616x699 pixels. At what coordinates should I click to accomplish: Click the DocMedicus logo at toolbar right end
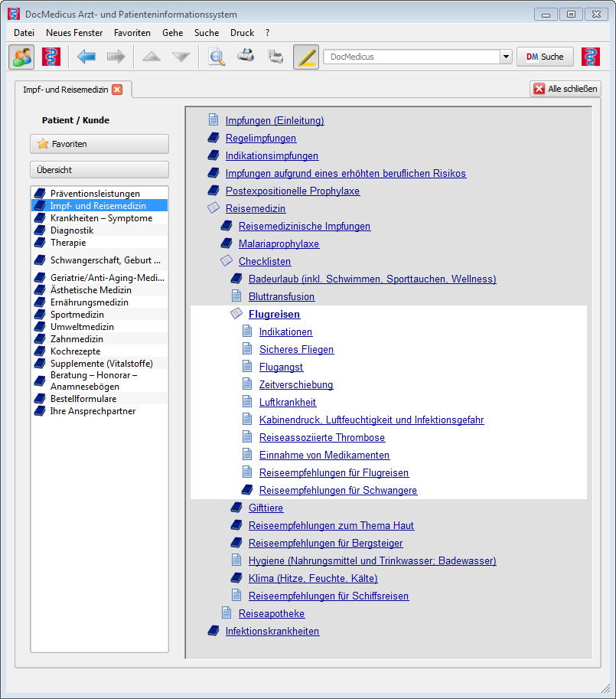coord(591,57)
